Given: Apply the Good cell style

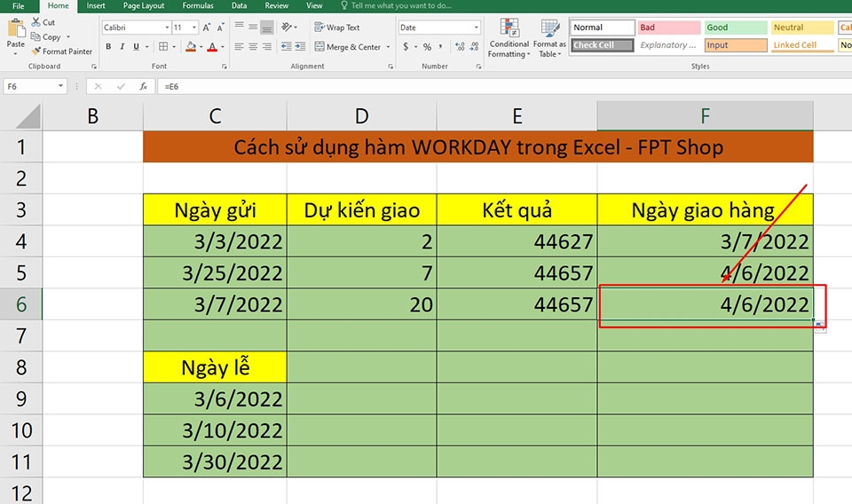Looking at the screenshot, I should pyautogui.click(x=736, y=28).
